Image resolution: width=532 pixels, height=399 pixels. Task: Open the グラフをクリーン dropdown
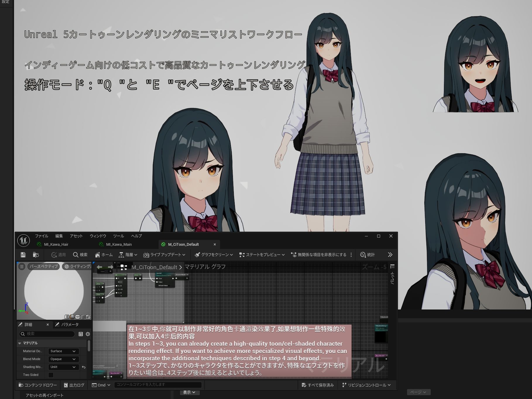tap(214, 255)
